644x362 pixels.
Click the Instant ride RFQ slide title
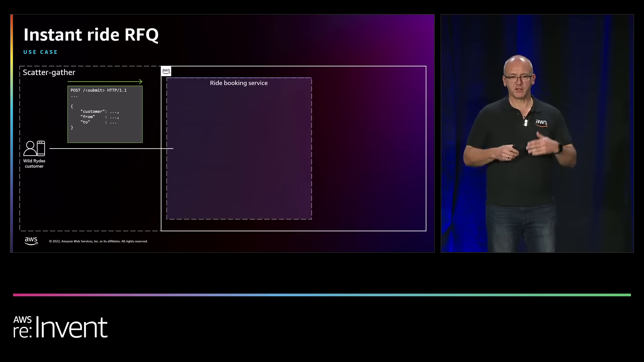(91, 34)
